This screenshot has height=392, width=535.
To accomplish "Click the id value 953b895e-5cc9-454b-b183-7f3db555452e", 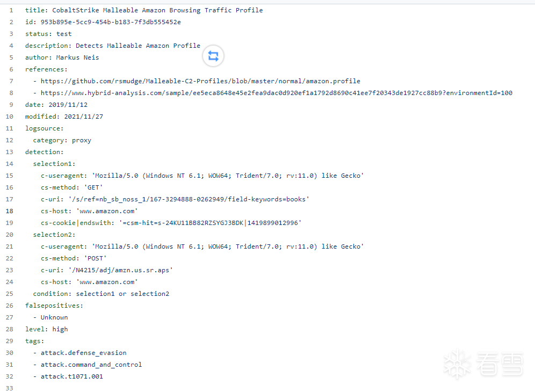I will pos(111,22).
